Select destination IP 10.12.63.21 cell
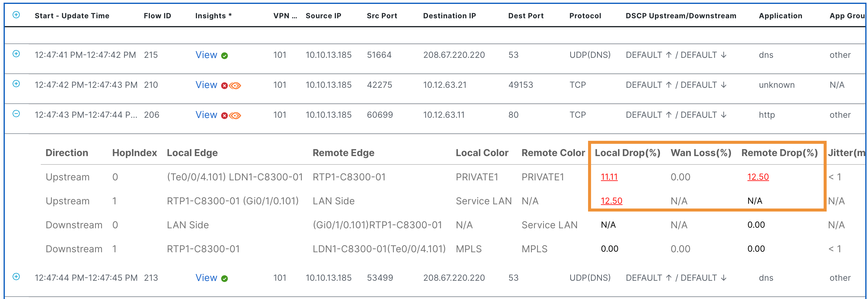Viewport: 868px width, 299px height. (445, 85)
